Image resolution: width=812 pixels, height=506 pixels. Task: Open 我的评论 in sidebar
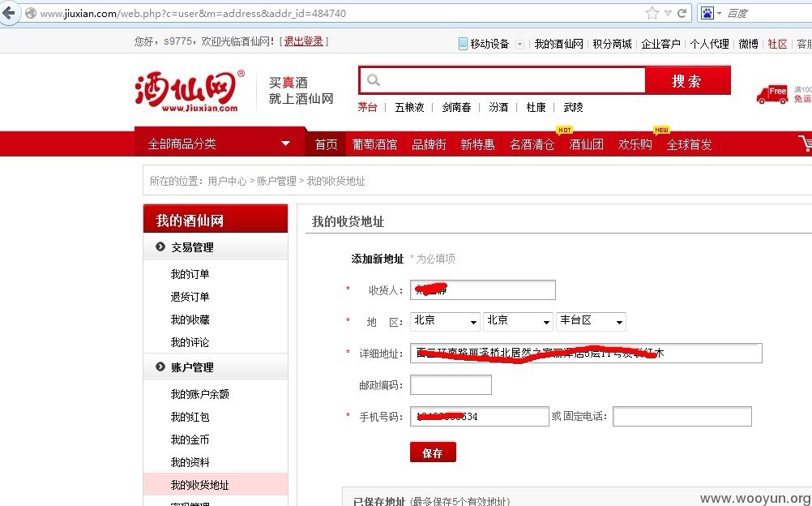pyautogui.click(x=190, y=343)
